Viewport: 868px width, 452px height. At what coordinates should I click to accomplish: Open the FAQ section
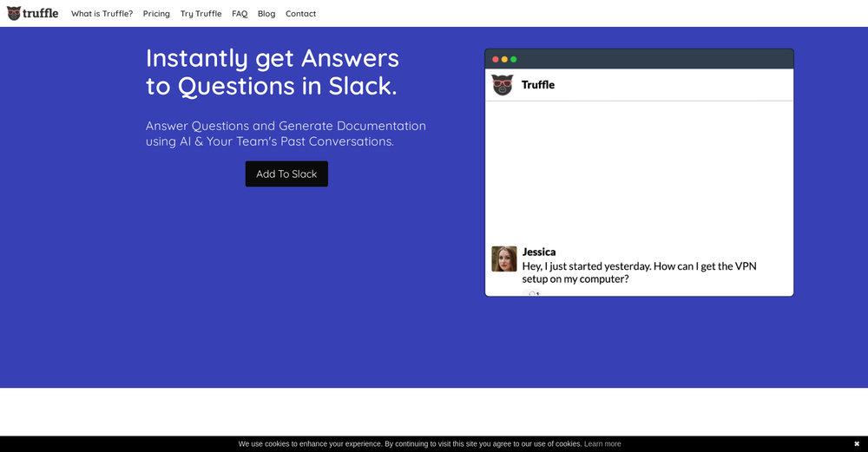[240, 14]
